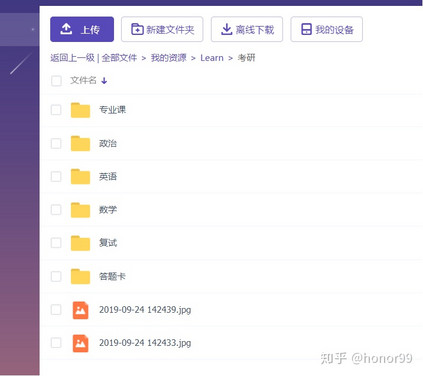The image size is (423, 376).
Task: Check the box for 复试 folder
Action: pyautogui.click(x=56, y=243)
